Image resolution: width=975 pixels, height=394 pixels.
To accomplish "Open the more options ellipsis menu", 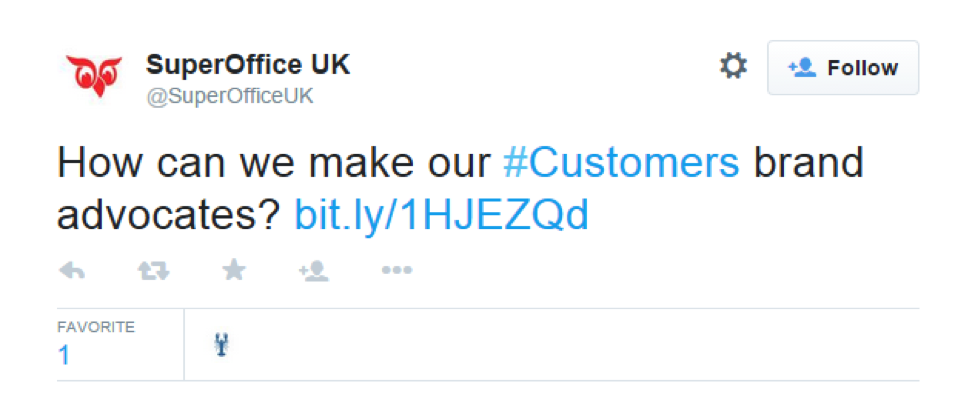I will point(397,270).
